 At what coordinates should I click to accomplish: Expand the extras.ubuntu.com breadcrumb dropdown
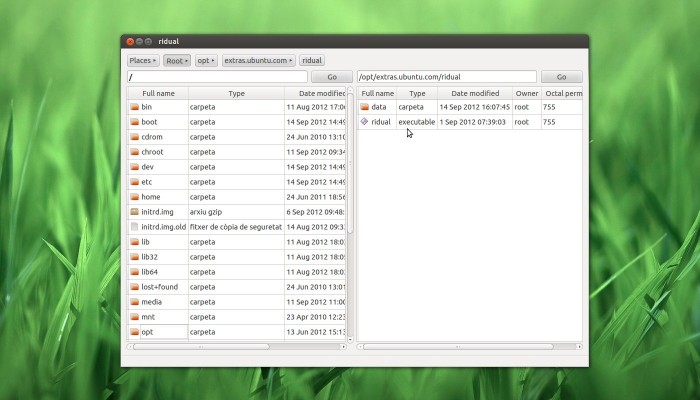pos(259,60)
